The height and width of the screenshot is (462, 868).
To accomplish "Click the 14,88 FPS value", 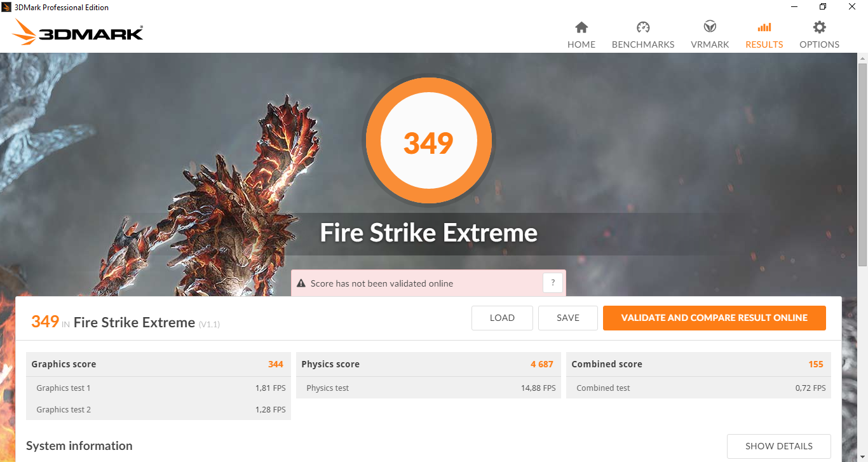I will pos(538,388).
